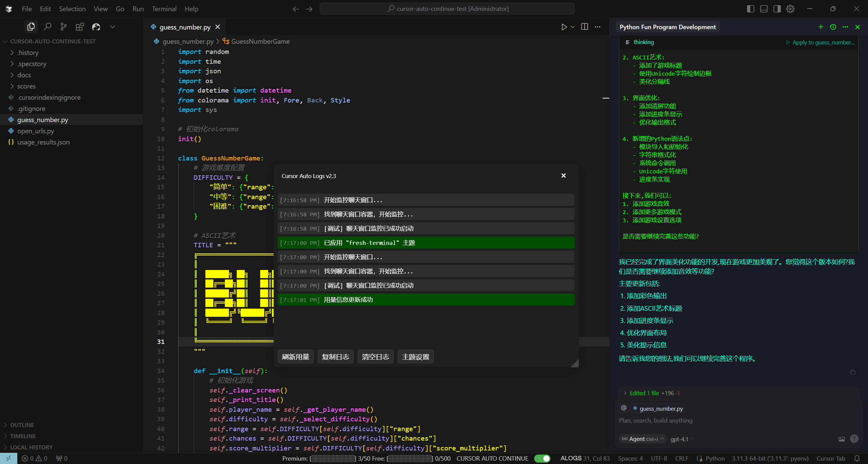Toggle AI pane layout icon
The width and height of the screenshot is (868, 464).
(777, 9)
